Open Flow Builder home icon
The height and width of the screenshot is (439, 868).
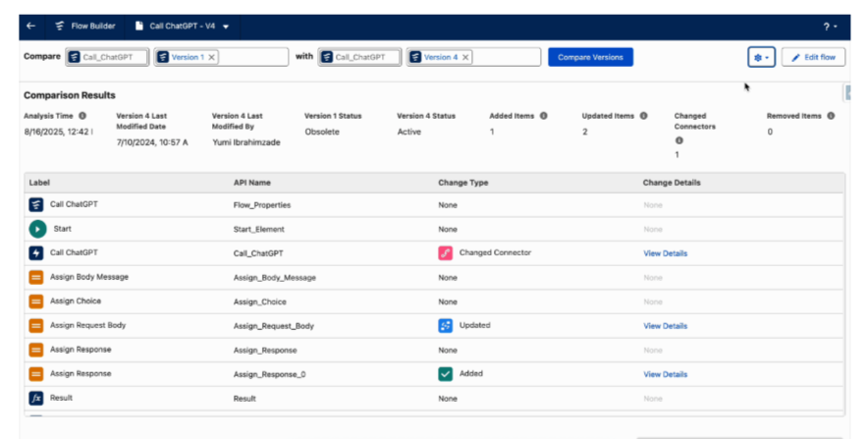[x=60, y=26]
